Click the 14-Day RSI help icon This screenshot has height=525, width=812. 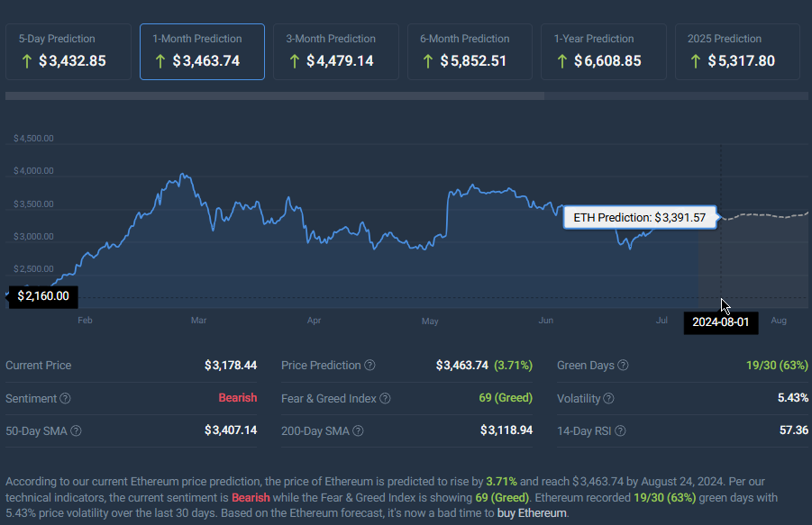[620, 430]
